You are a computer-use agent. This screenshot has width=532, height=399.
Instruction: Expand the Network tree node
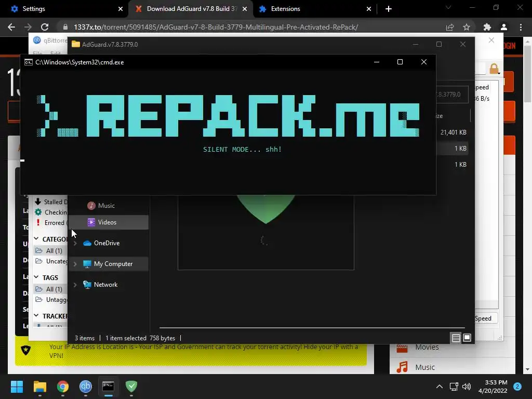click(75, 285)
